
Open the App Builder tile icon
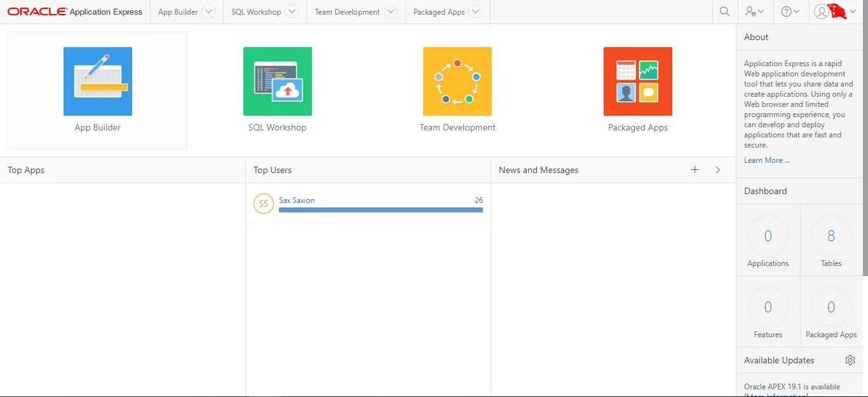98,81
